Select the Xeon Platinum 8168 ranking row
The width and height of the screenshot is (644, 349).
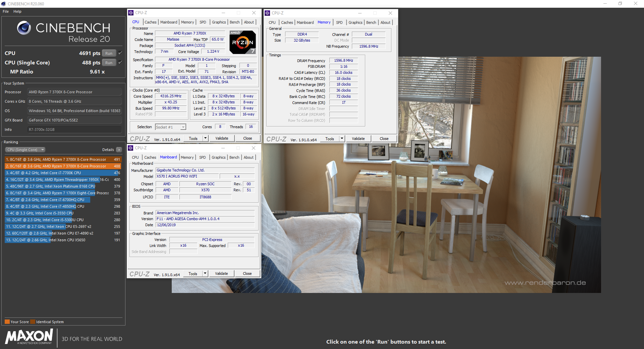pyautogui.click(x=63, y=186)
